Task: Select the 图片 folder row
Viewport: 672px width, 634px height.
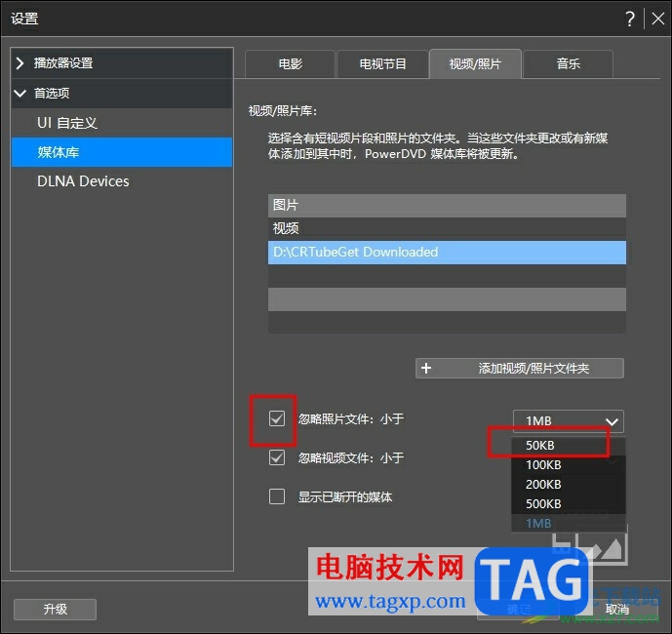Action: [x=447, y=206]
